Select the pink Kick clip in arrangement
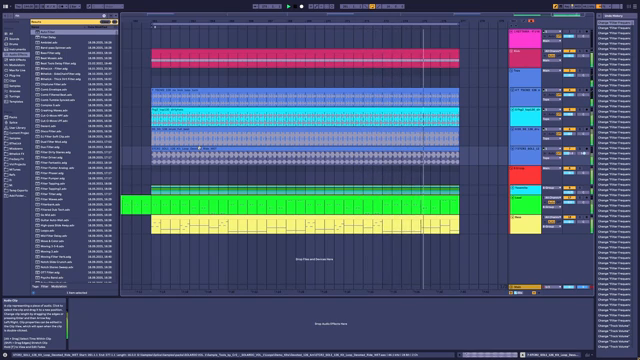 (305, 58)
